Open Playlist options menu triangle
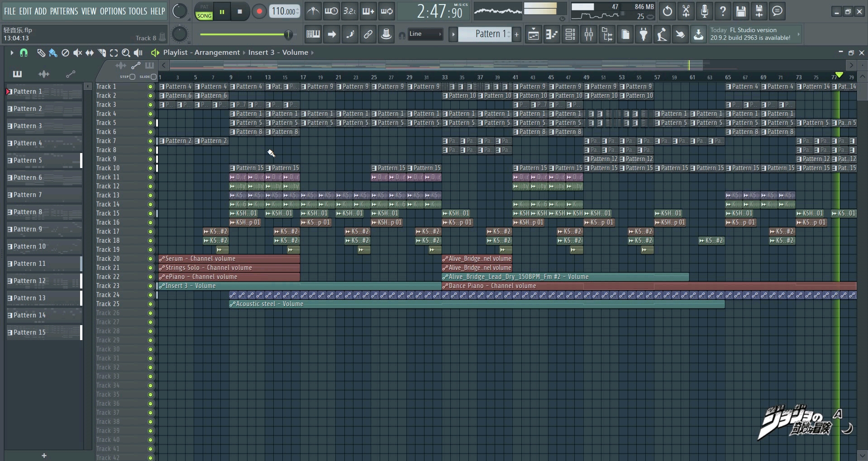Viewport: 868px width, 461px height. click(12, 53)
